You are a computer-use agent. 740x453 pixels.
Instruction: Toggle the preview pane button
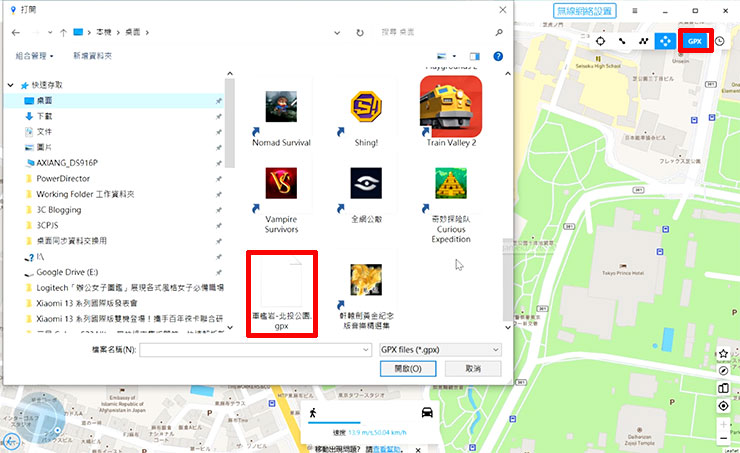point(475,56)
